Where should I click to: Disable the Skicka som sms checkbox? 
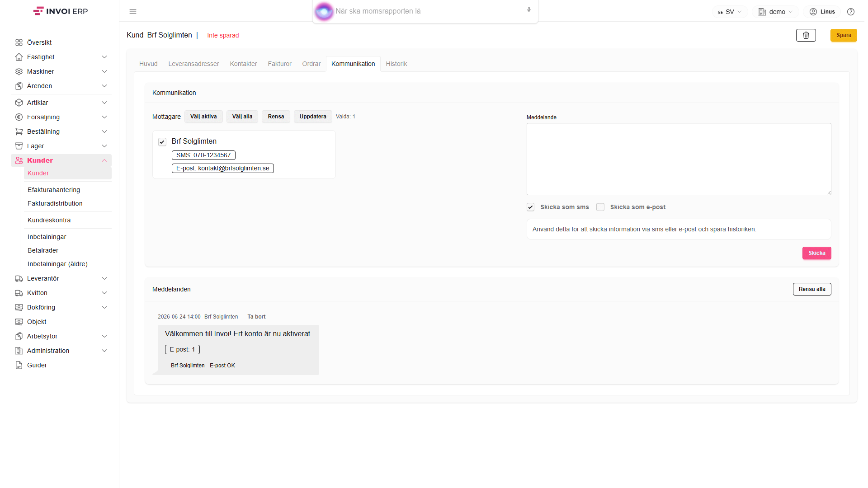(x=531, y=207)
